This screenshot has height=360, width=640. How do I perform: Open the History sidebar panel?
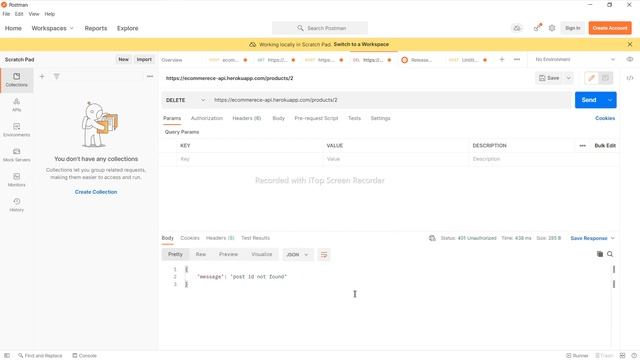point(16,204)
